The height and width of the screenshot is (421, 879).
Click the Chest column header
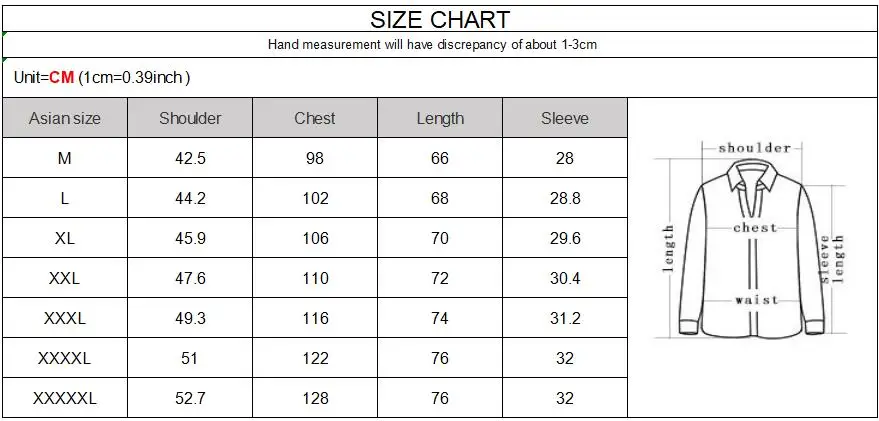click(x=315, y=118)
